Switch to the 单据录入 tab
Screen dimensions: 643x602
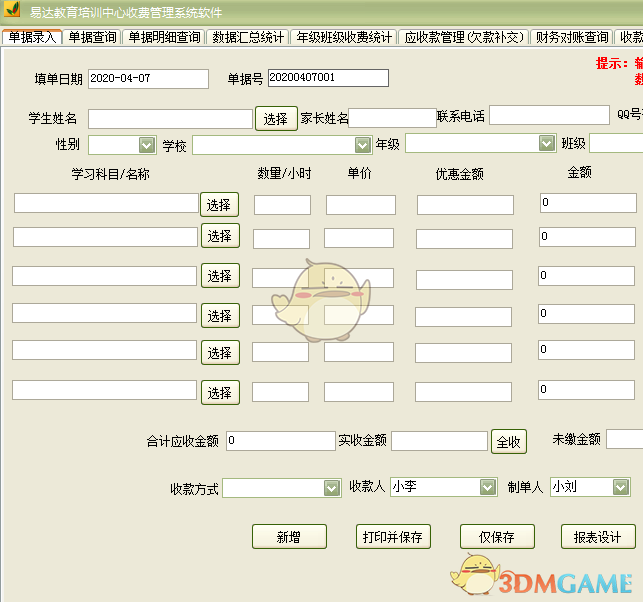coord(32,37)
